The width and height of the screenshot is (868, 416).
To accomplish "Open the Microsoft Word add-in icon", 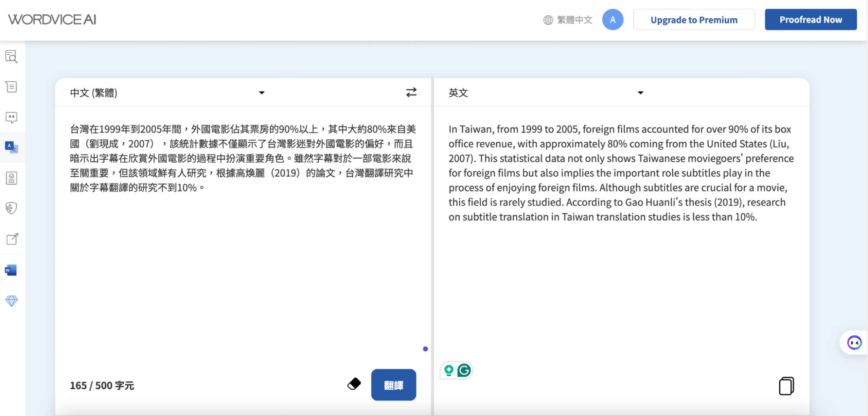I will pyautogui.click(x=11, y=270).
